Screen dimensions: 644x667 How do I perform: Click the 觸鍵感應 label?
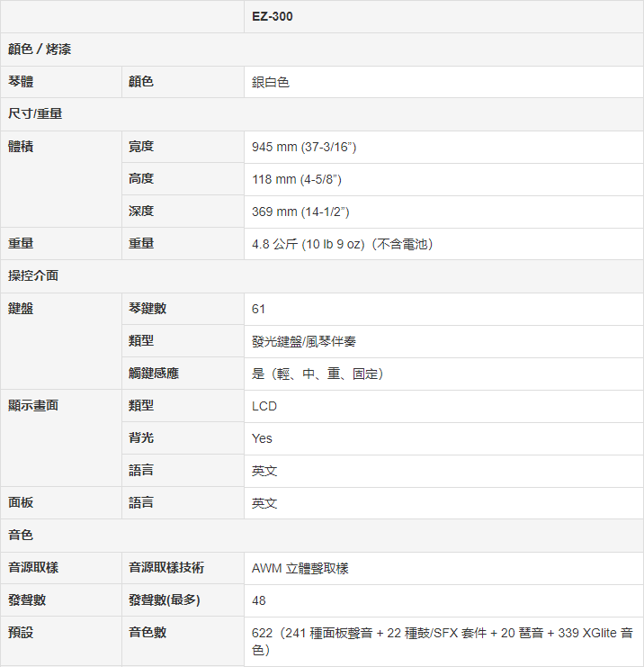point(154,374)
